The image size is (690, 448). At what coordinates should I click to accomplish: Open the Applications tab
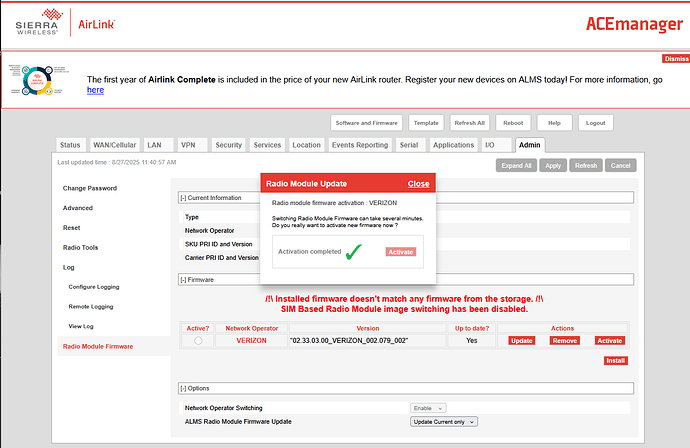tap(453, 145)
